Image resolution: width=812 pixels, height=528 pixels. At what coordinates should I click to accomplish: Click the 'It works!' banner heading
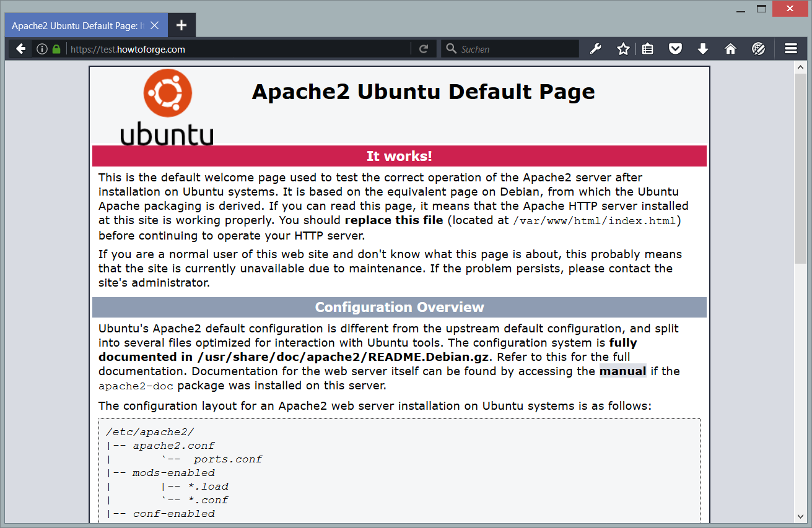pyautogui.click(x=399, y=156)
